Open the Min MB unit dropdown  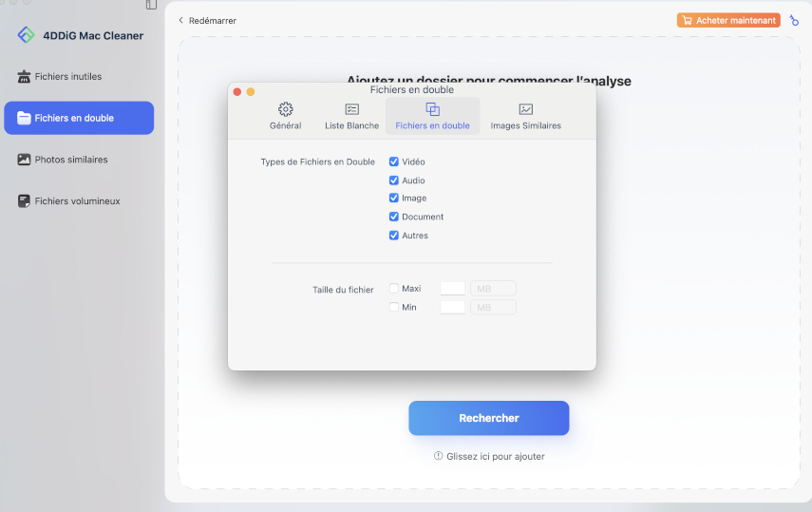click(x=493, y=308)
